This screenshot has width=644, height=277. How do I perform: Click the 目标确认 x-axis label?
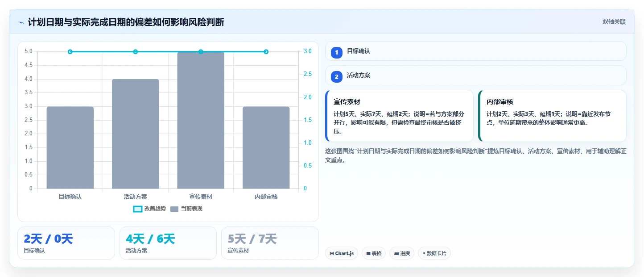click(70, 197)
